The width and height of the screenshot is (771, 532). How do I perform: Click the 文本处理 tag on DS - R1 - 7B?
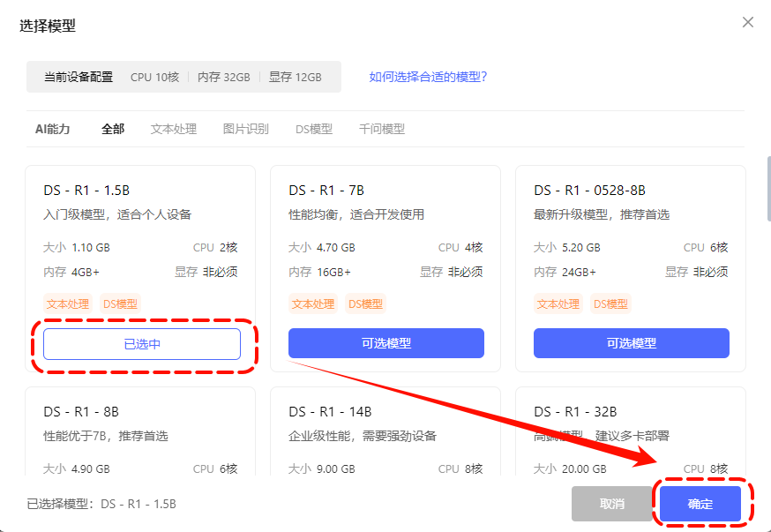click(313, 303)
